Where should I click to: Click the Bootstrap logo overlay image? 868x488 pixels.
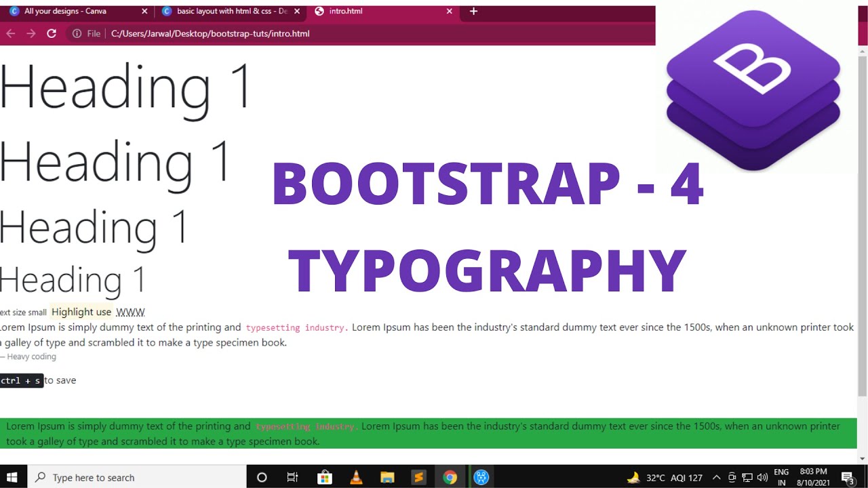(x=753, y=89)
